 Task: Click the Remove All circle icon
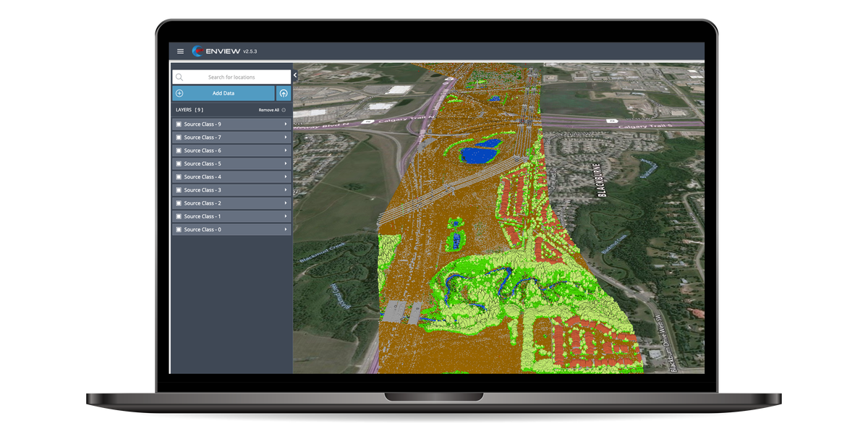[x=284, y=110]
